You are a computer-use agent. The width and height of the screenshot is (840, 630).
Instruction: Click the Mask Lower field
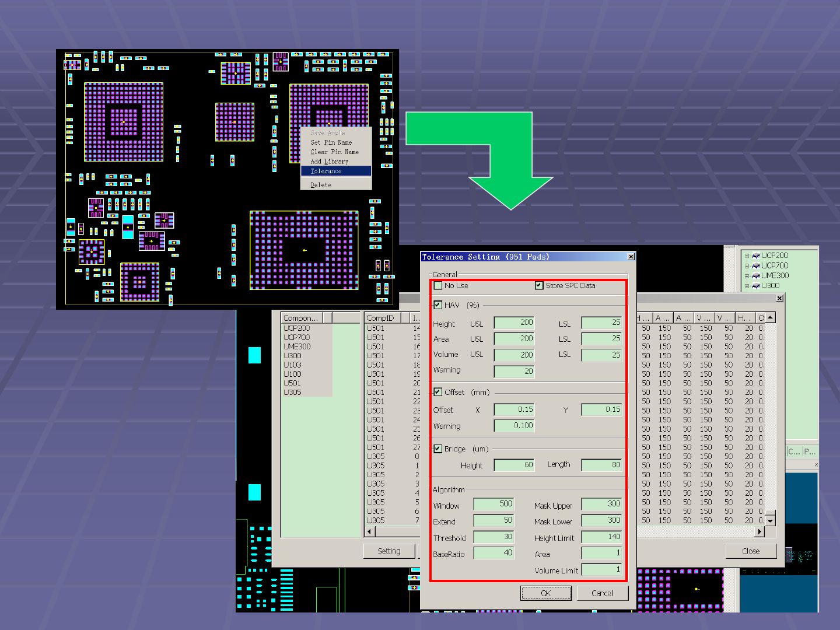click(x=602, y=520)
